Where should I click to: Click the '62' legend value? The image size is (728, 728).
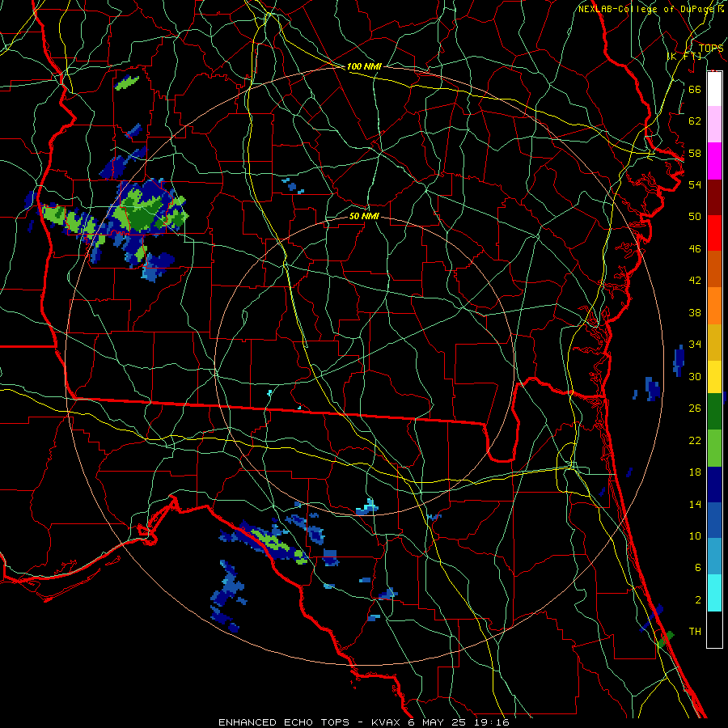tap(695, 121)
